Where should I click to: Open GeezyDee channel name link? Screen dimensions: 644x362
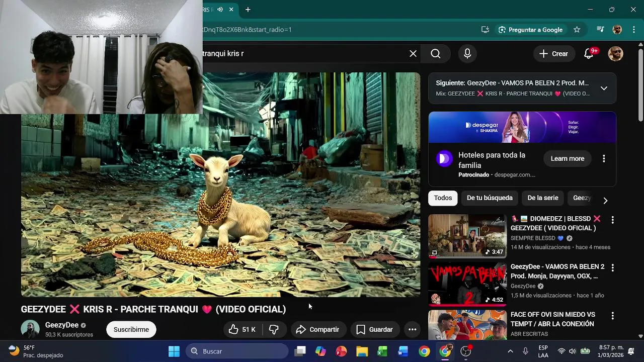tap(62, 325)
